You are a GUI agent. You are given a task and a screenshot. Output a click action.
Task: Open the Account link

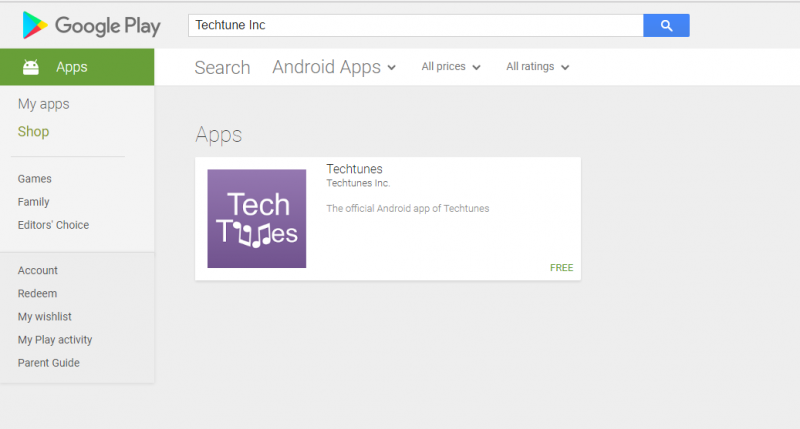click(x=38, y=270)
